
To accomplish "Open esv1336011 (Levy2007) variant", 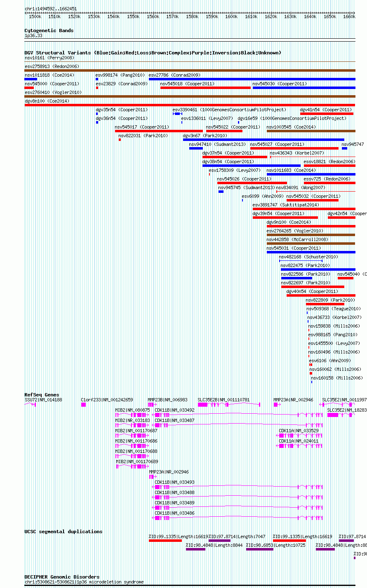I will tap(207, 118).
